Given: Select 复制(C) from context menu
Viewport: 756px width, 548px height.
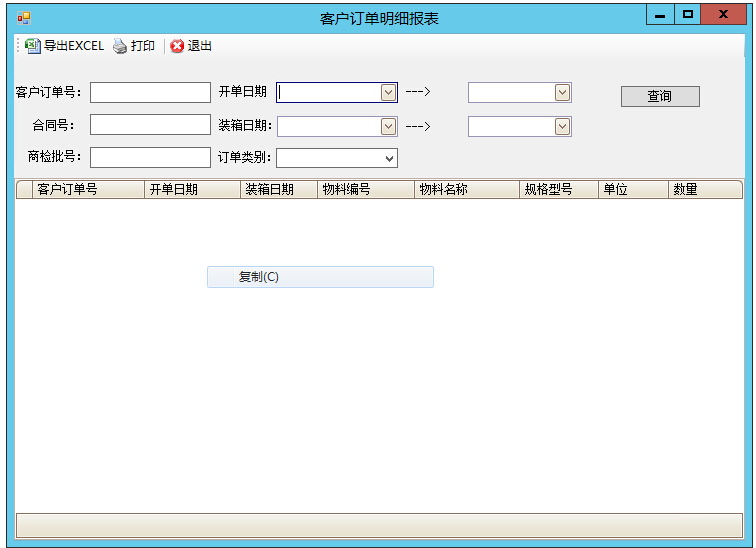Looking at the screenshot, I should [x=320, y=277].
